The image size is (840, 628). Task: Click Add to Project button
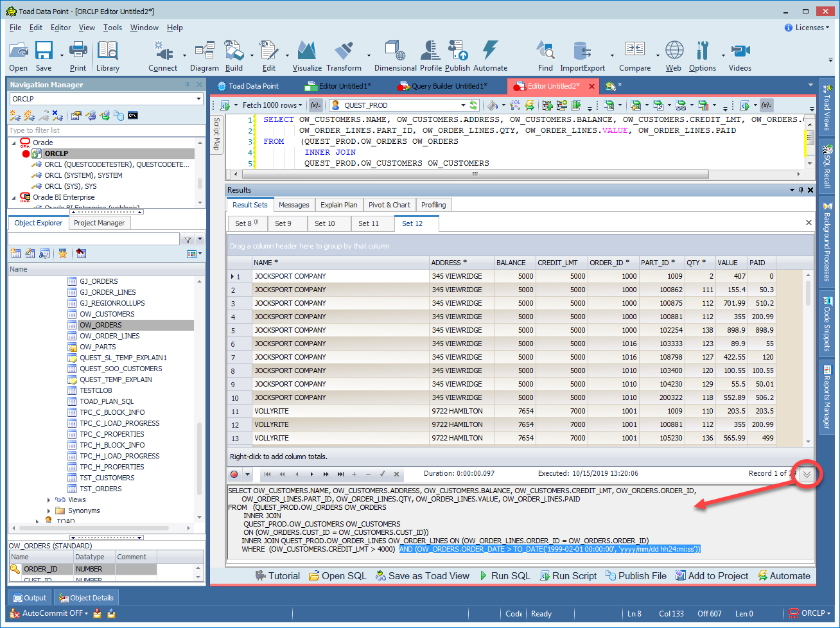pos(712,576)
